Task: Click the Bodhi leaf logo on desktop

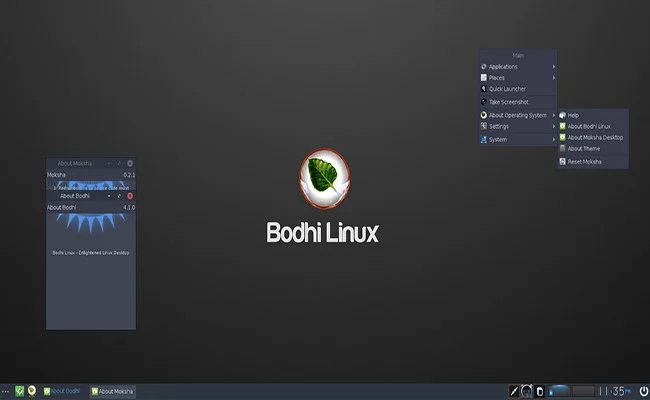Action: click(x=325, y=179)
